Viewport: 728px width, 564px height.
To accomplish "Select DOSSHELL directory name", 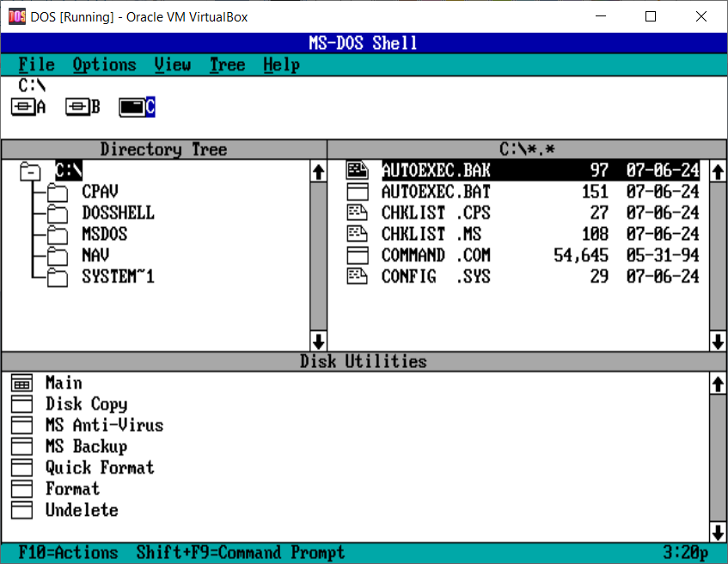I will (119, 212).
